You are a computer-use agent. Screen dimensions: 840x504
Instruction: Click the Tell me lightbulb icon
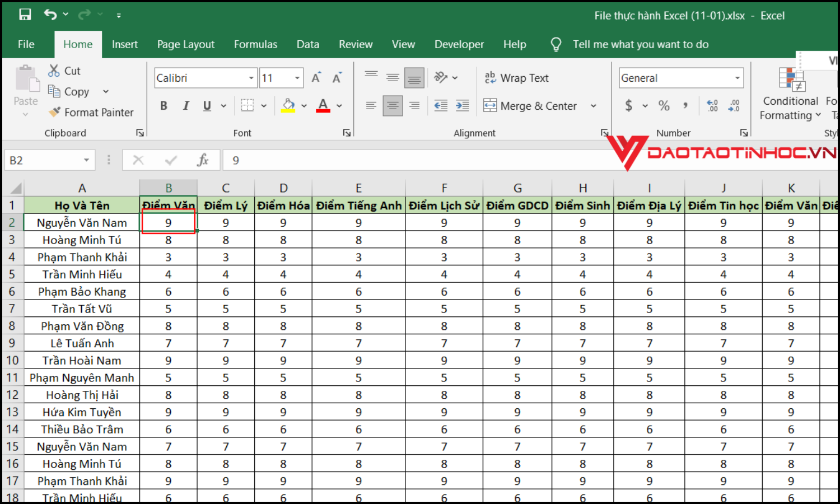(556, 44)
